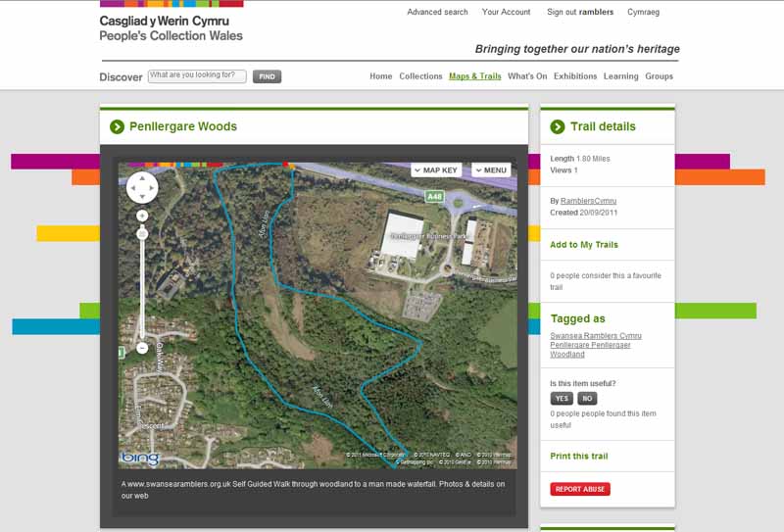
Task: Expand the MAP KEY dropdown
Action: (x=436, y=170)
